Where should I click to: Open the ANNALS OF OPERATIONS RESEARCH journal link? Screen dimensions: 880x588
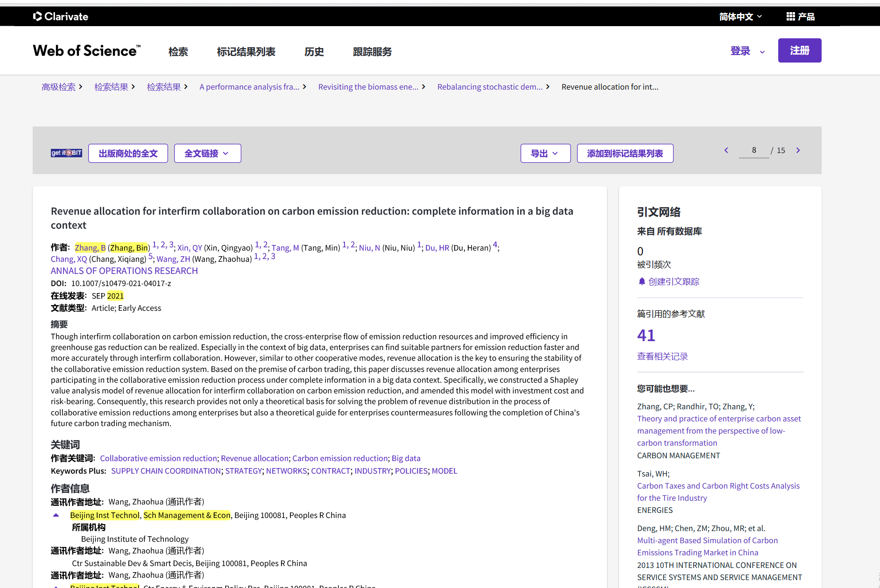[x=124, y=271]
